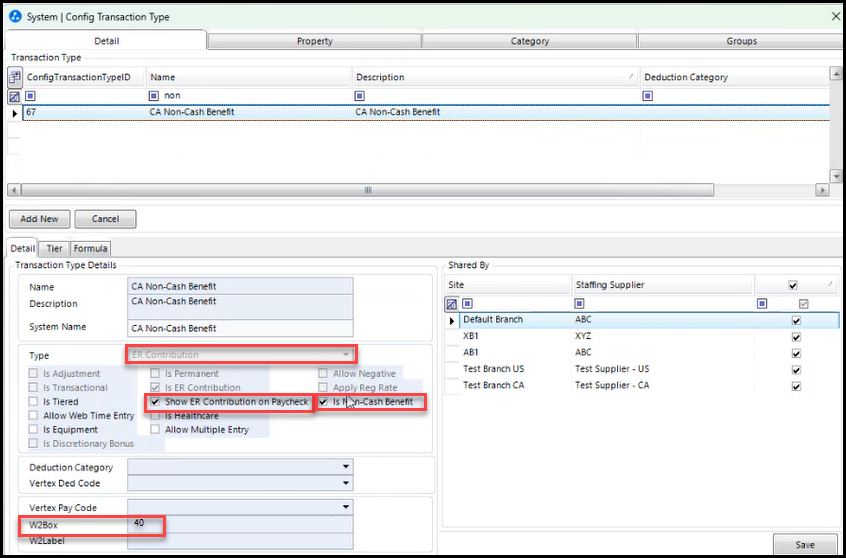Screen dimensions: 846x558
Task: Click the W2Box field showing 40
Action: (x=240, y=524)
